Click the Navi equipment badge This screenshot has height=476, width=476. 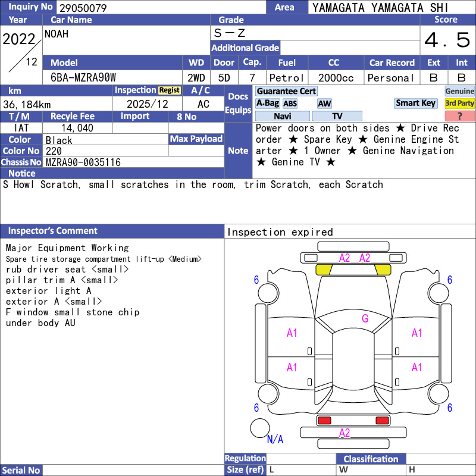pyautogui.click(x=282, y=116)
